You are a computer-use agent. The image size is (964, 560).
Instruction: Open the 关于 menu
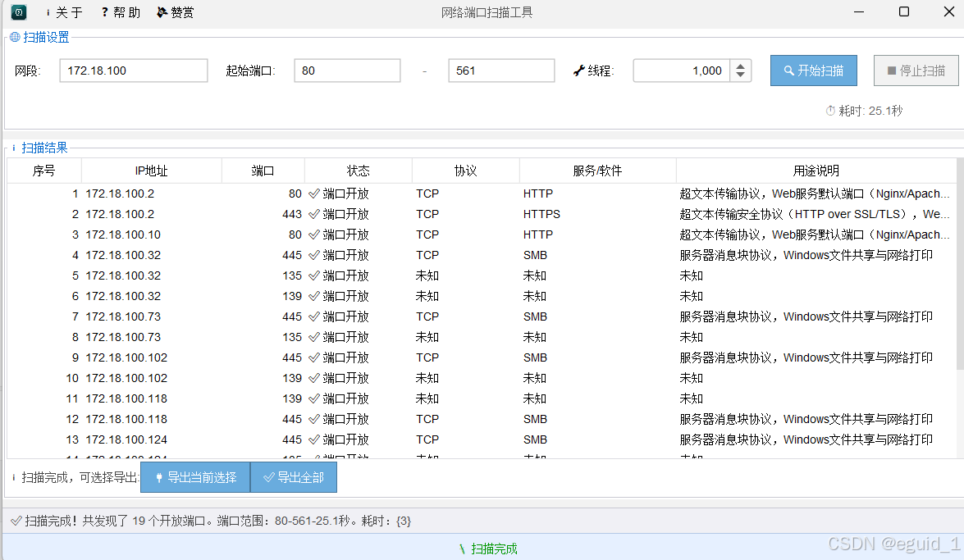(x=64, y=12)
